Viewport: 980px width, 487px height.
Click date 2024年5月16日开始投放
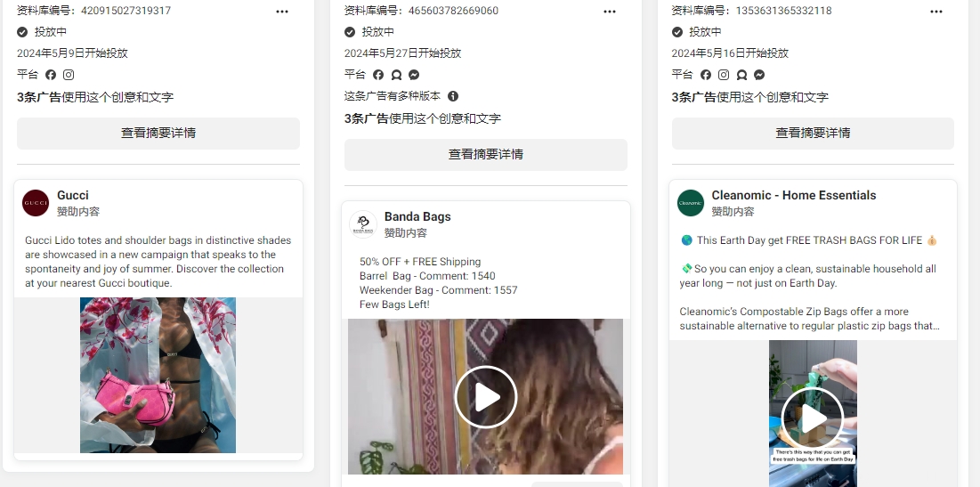tap(730, 53)
